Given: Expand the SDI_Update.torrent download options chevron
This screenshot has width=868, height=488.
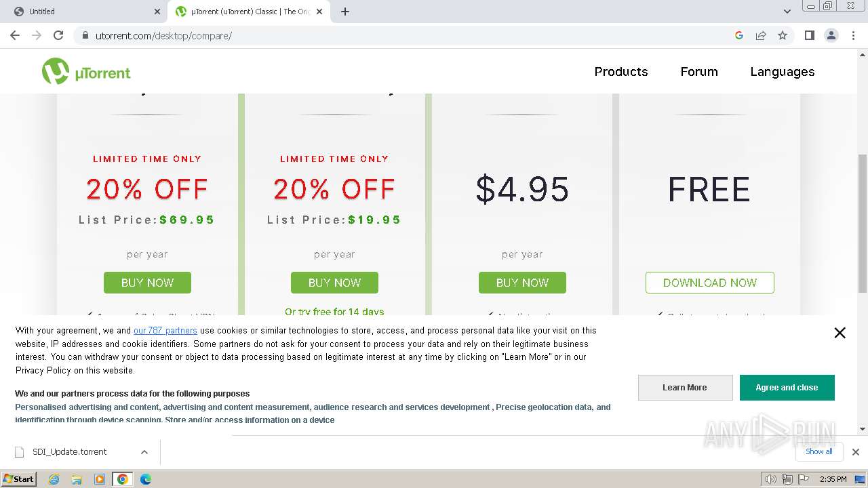Looking at the screenshot, I should point(144,452).
